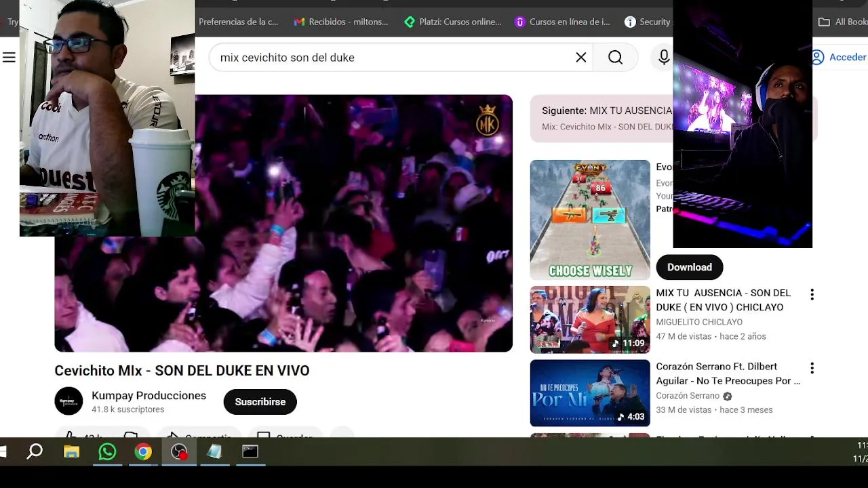Open WhatsApp from the taskbar
The image size is (868, 488).
point(107,451)
